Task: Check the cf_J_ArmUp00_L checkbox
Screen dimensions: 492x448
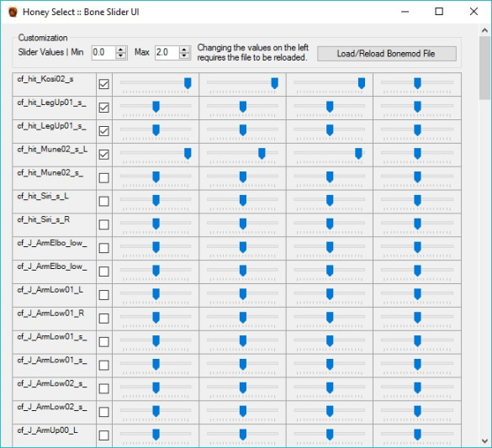Action: point(103,435)
